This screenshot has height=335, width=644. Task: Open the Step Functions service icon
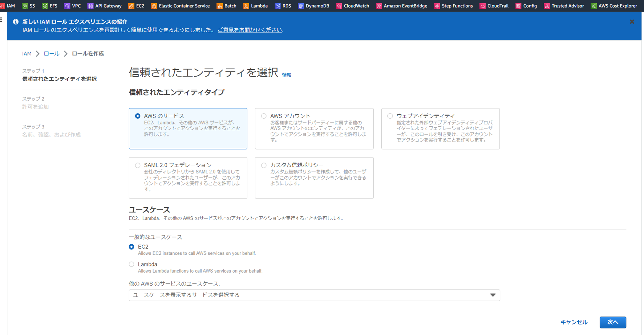tap(453, 5)
